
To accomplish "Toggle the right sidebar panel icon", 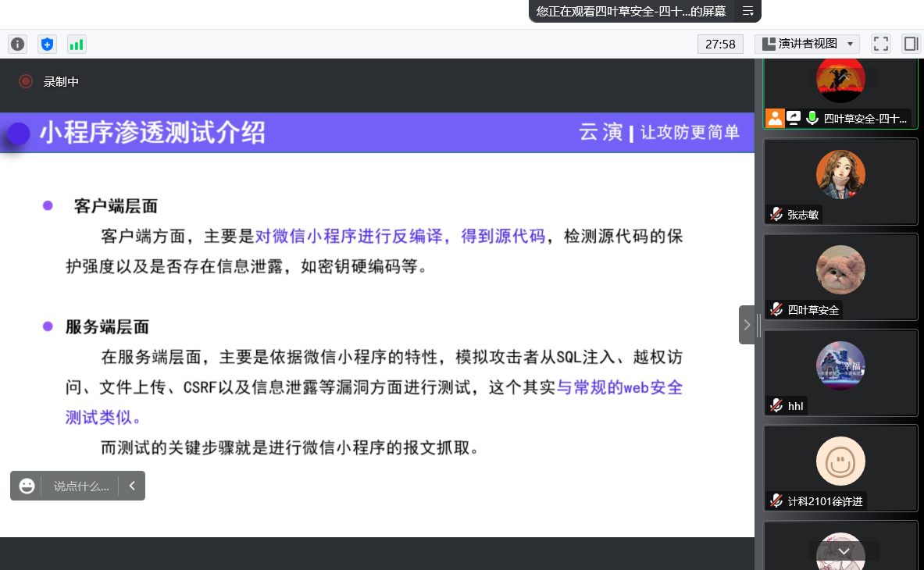I will [x=911, y=44].
